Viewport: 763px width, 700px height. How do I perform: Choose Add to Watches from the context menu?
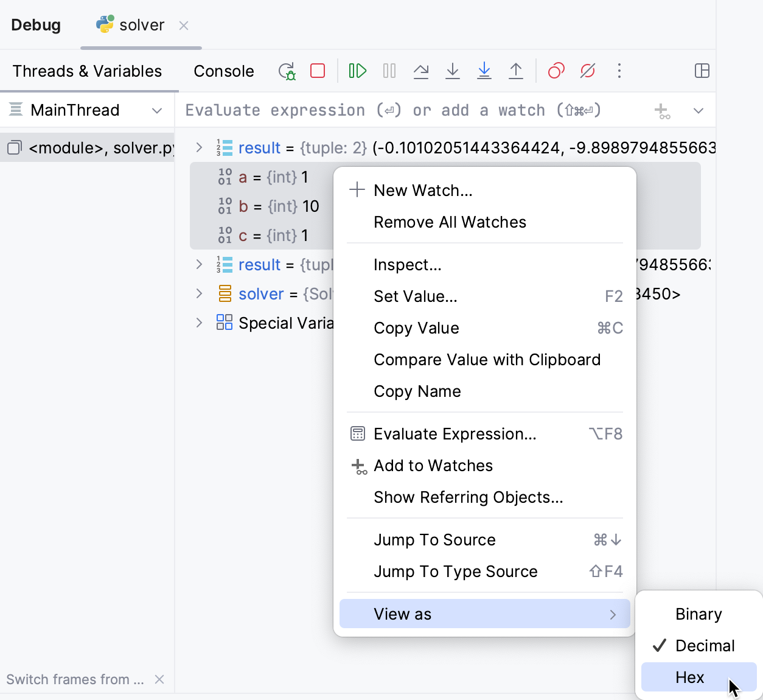click(433, 466)
